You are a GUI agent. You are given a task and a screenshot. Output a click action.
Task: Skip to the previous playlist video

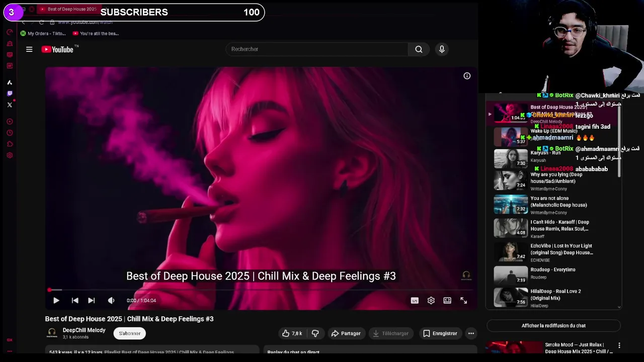click(x=75, y=300)
